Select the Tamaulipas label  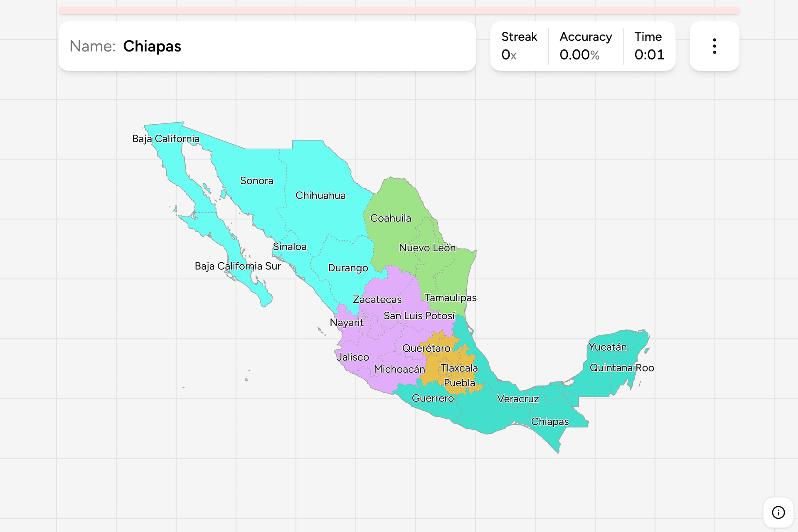(451, 298)
